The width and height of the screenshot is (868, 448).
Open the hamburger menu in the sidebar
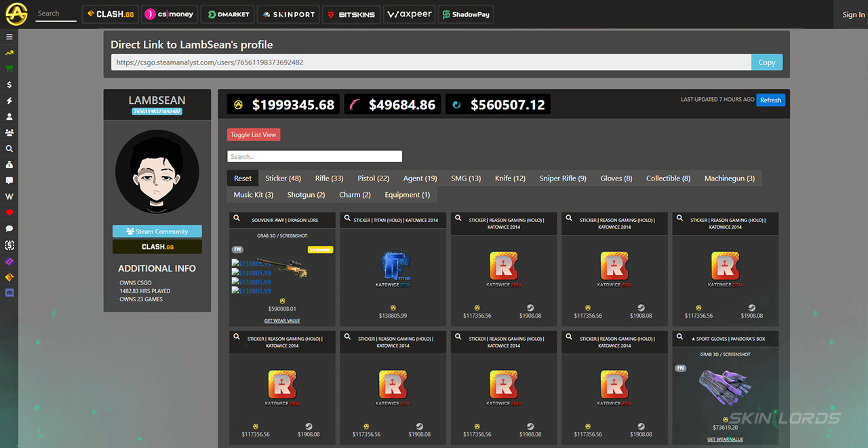9,37
